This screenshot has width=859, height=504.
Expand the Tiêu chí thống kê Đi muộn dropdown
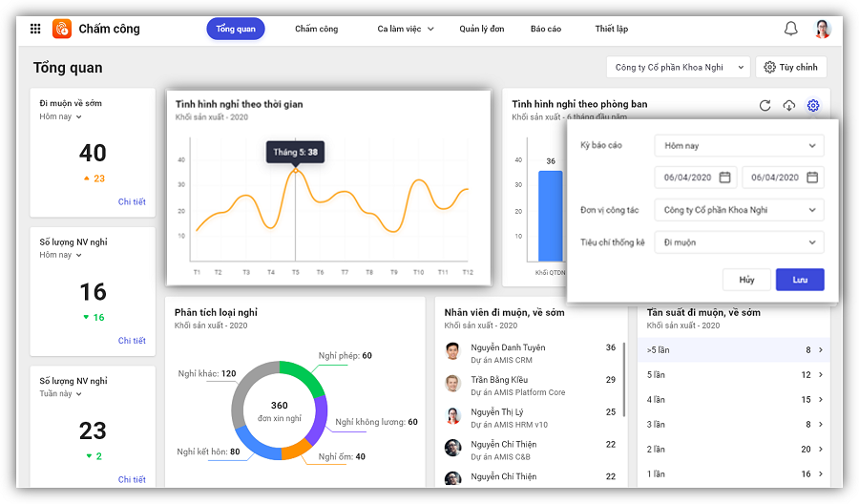[x=739, y=242]
